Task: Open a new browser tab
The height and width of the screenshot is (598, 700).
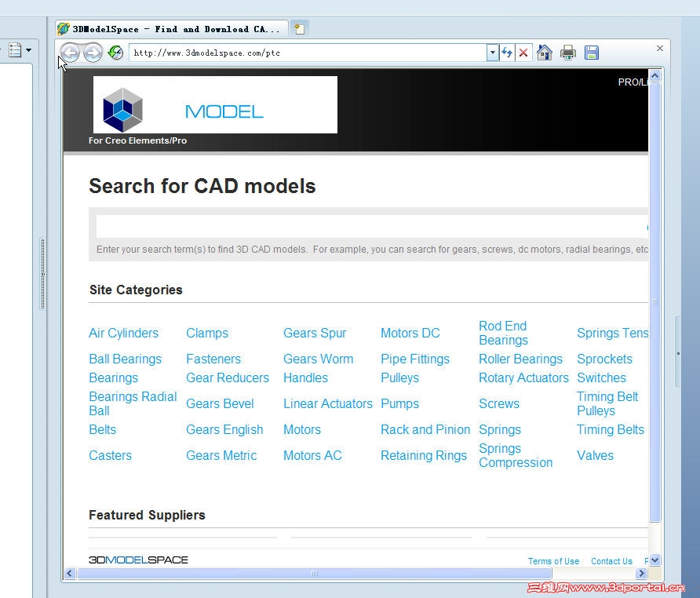Action: (x=299, y=29)
